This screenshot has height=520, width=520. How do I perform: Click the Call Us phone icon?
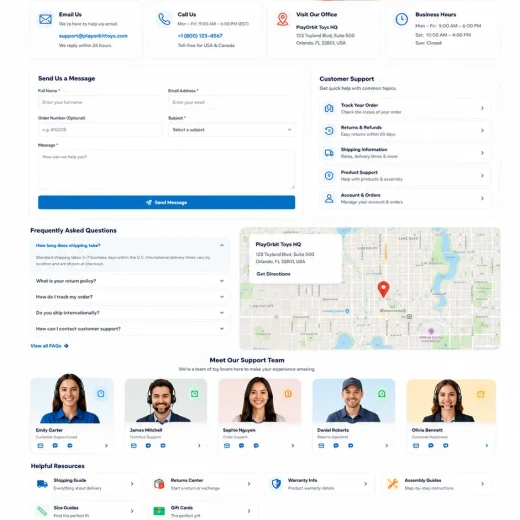(164, 19)
